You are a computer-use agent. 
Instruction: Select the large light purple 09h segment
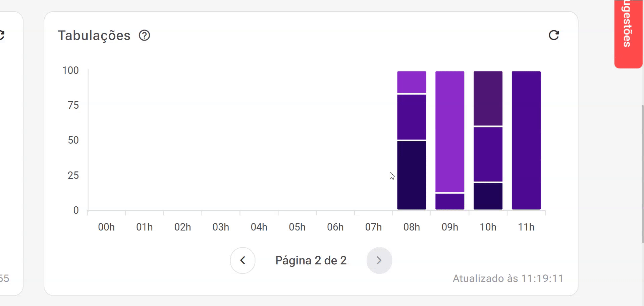pos(450,132)
